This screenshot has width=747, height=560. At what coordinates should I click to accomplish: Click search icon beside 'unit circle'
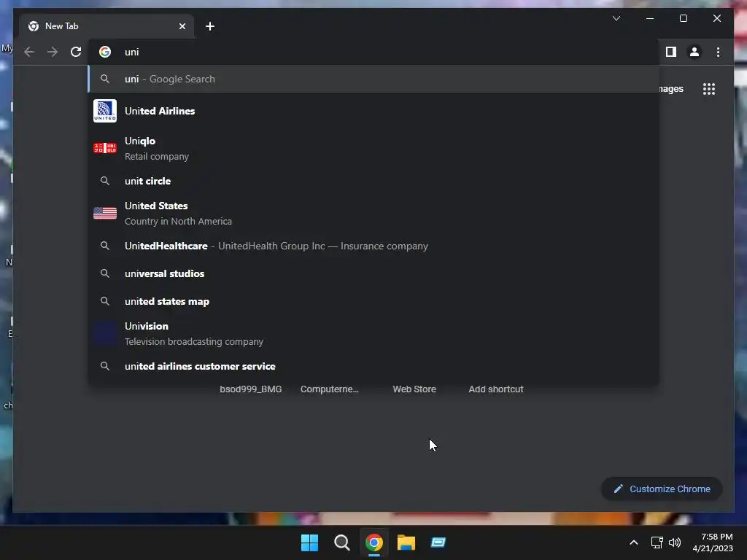(105, 181)
